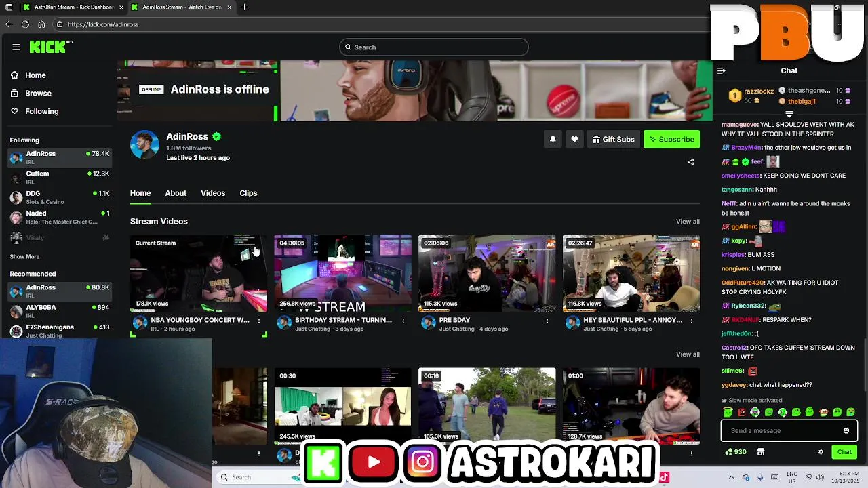This screenshot has width=868, height=488.
Task: Open the Wi-Fi network tray icon
Action: coord(810,477)
